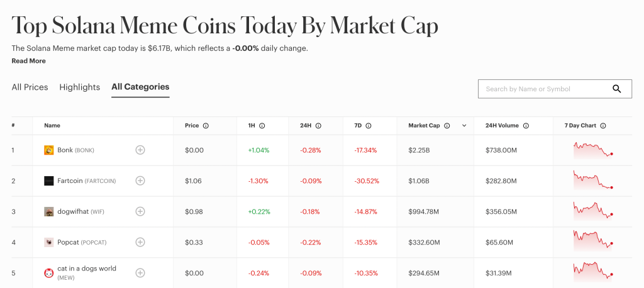Image resolution: width=644 pixels, height=288 pixels.
Task: Click the search magnifier icon
Action: [617, 89]
